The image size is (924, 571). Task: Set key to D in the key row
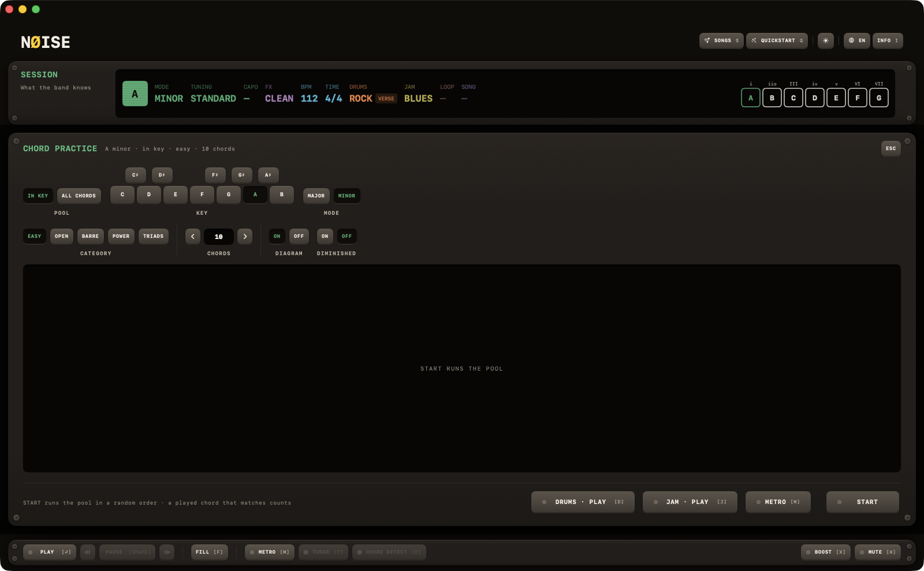tap(149, 195)
